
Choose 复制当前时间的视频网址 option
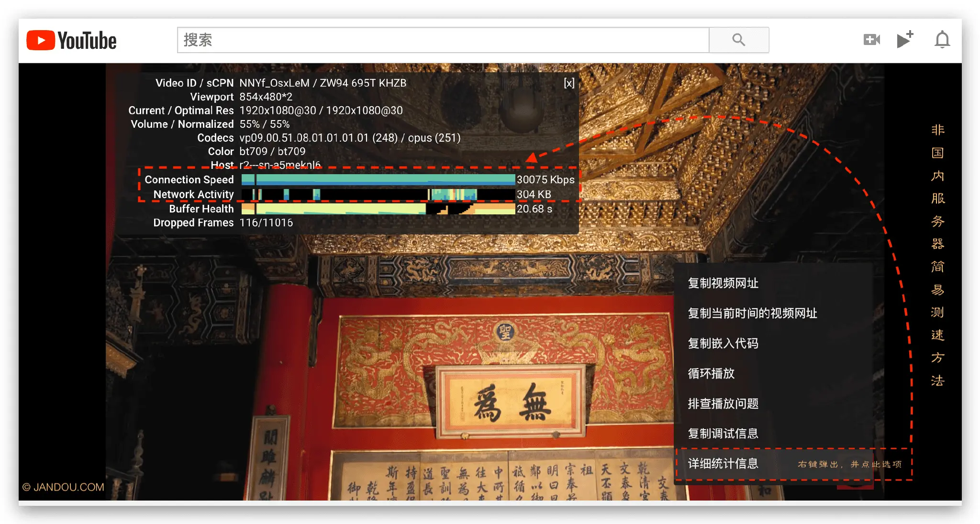coord(754,313)
